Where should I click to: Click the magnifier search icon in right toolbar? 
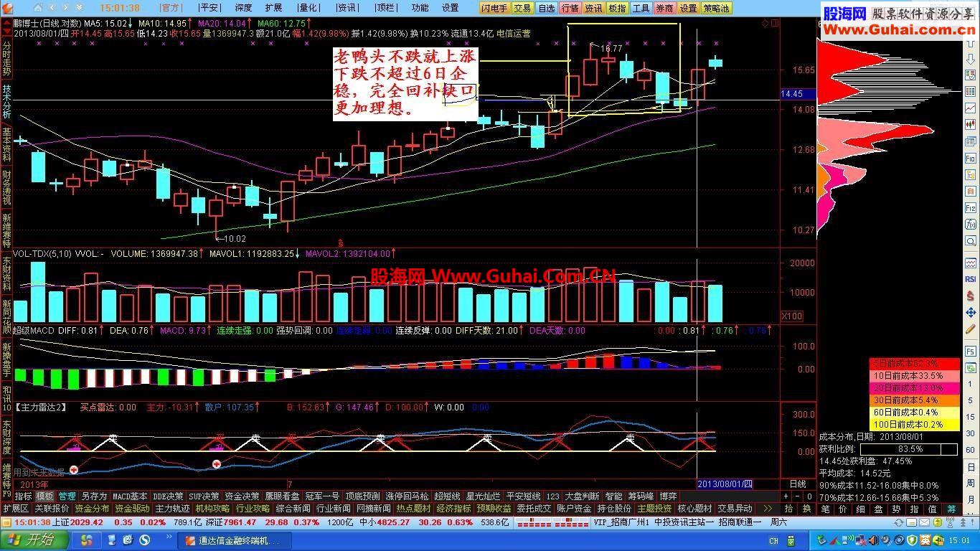tap(971, 240)
